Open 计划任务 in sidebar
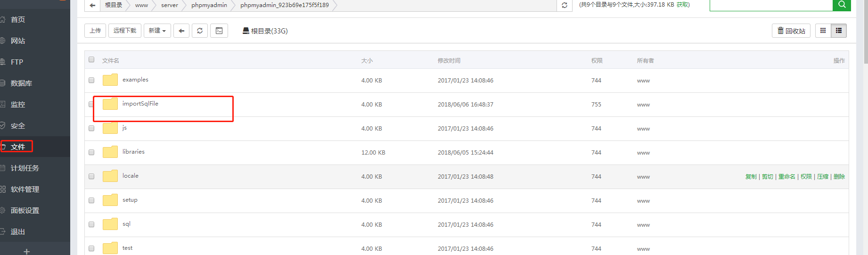Viewport: 868px width, 255px height. [x=25, y=168]
